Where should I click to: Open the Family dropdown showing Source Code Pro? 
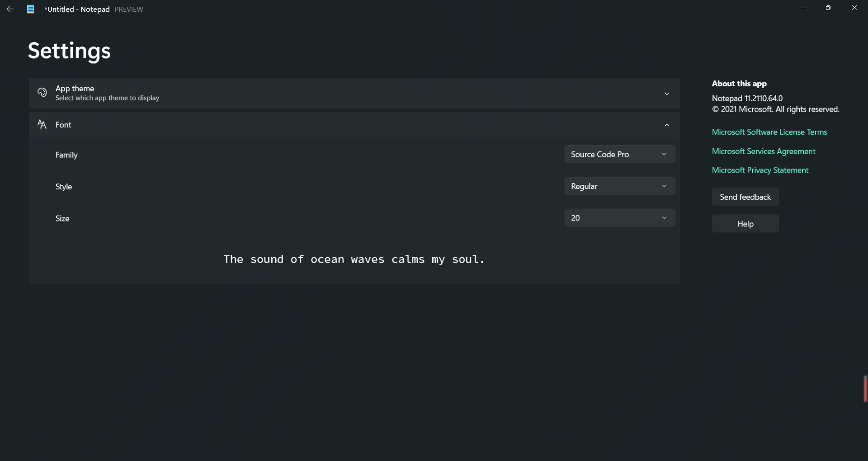(x=620, y=154)
